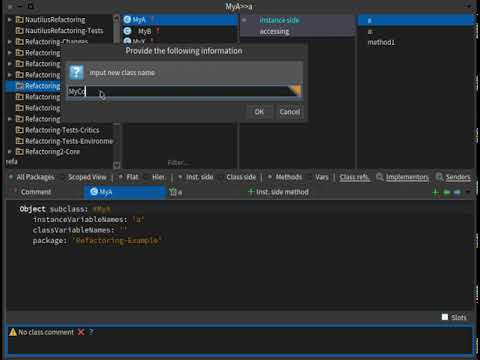Open Class refs. for MyA
Viewport: 480px width, 360px height.
point(354,177)
